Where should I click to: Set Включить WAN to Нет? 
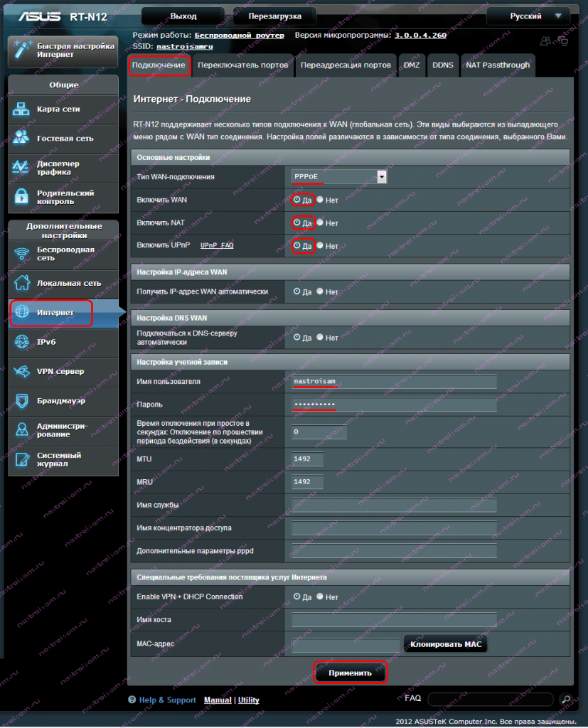pos(320,200)
